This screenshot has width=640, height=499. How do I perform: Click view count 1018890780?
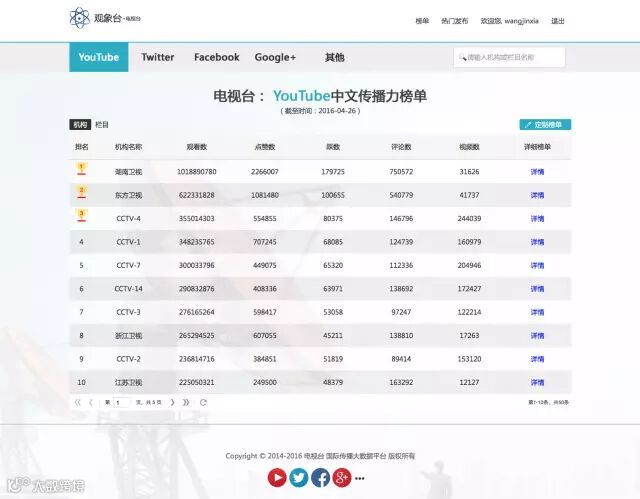coord(197,172)
